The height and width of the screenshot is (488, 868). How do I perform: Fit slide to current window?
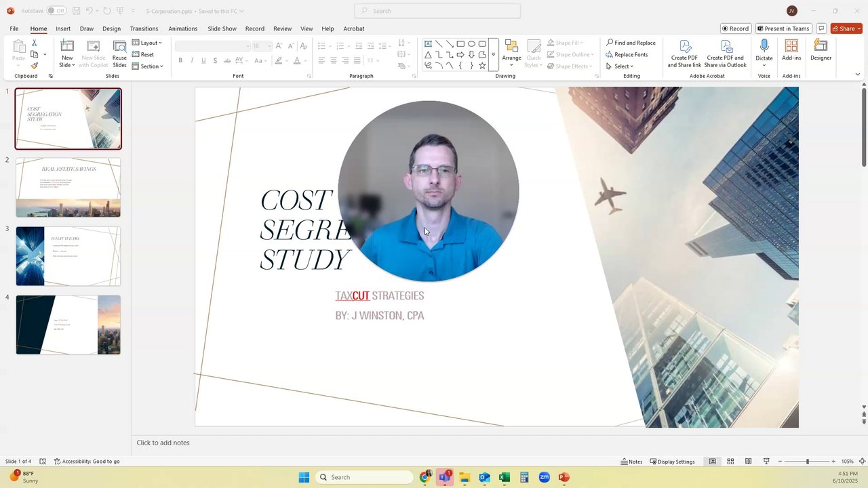click(862, 462)
